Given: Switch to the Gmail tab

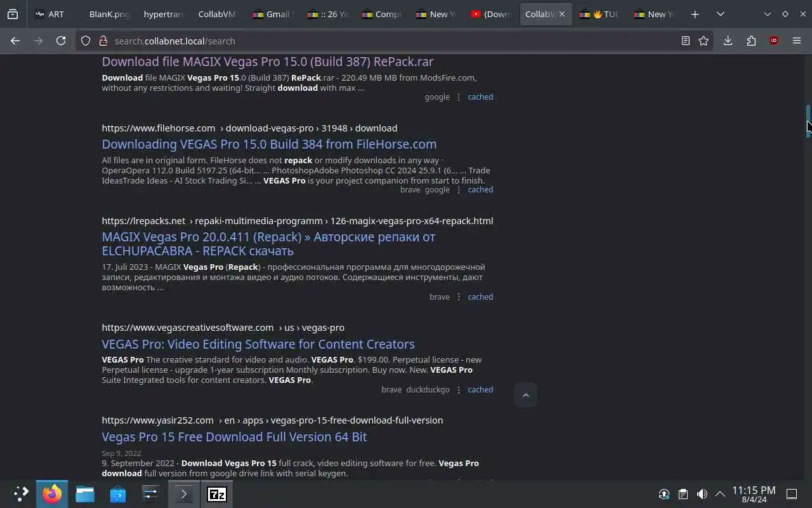Looking at the screenshot, I should [x=273, y=14].
